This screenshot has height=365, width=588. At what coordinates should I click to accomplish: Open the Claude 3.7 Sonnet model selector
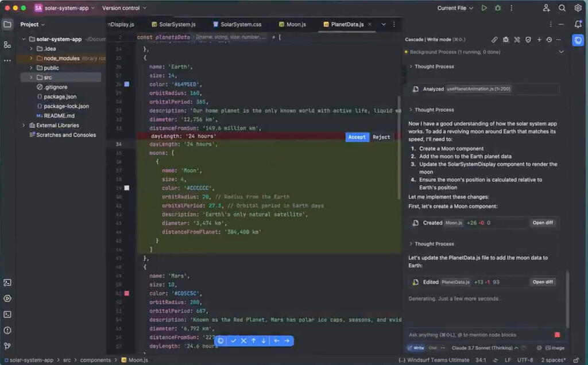[x=485, y=348]
